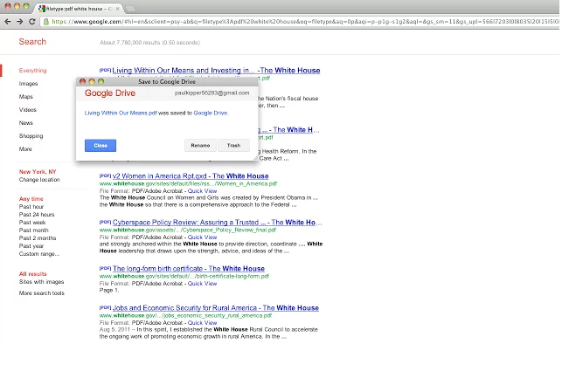Open Living Within Our Means.pdf link
Image resolution: width=562 pixels, height=392 pixels.
121,113
